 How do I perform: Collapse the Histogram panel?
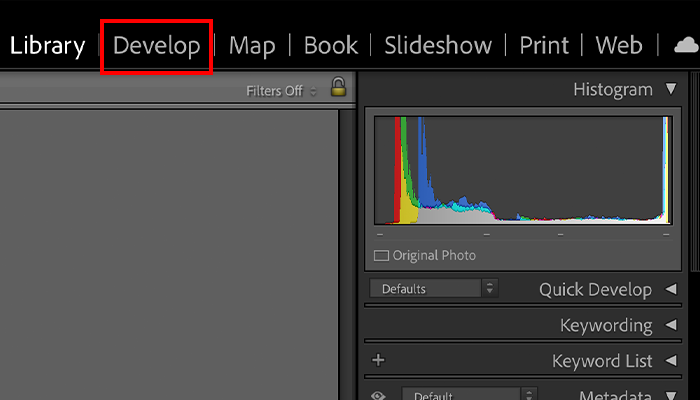(671, 89)
